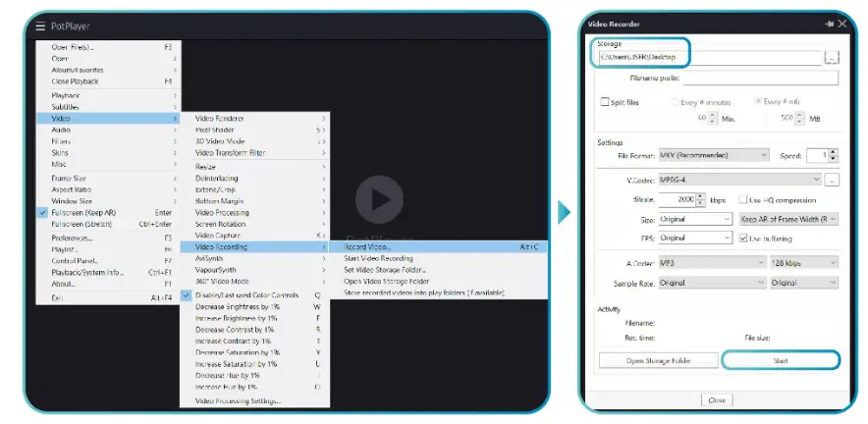Select Open File(s)... menu item
Image resolution: width=868 pixels, height=424 pixels.
tap(108, 47)
